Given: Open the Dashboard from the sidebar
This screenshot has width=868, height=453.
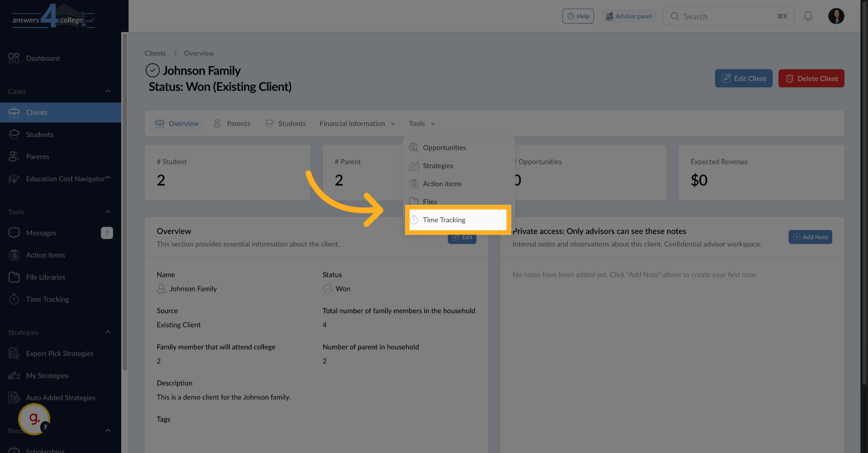Looking at the screenshot, I should click(43, 58).
